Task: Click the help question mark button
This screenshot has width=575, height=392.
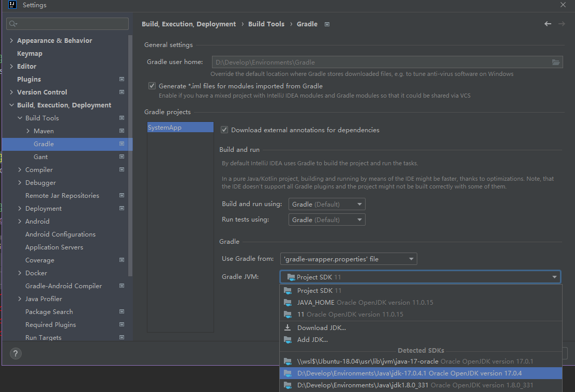Action: pos(15,353)
